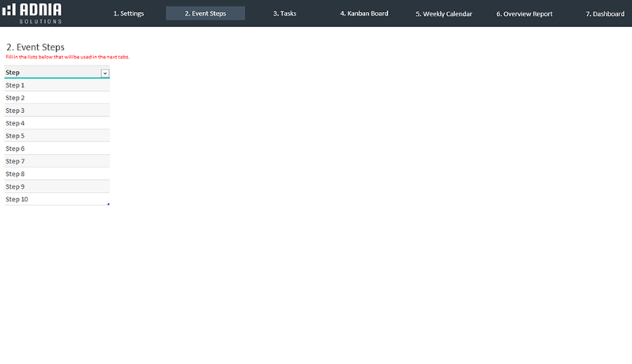Select the Step 8 cell
632x364 pixels.
point(55,174)
